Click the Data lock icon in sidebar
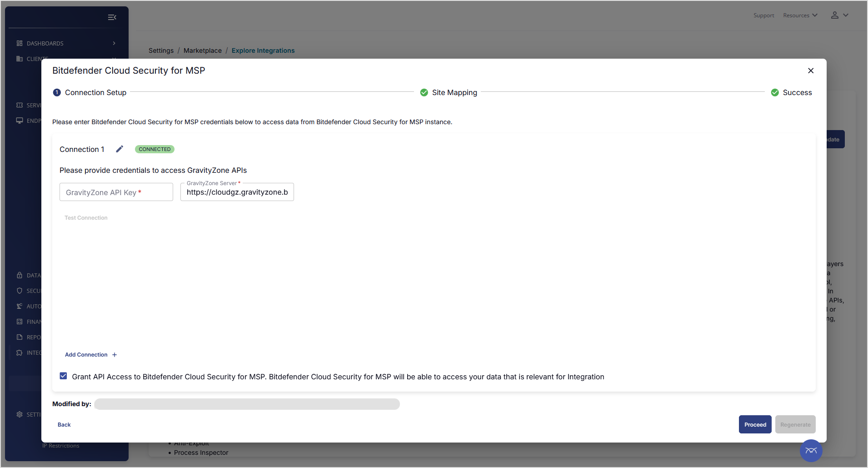This screenshot has height=468, width=868. [20, 275]
